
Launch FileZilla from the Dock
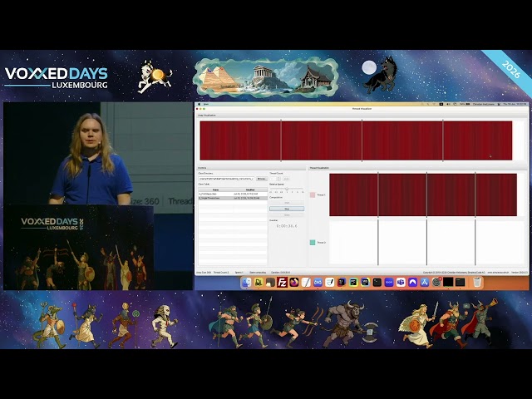[283, 283]
